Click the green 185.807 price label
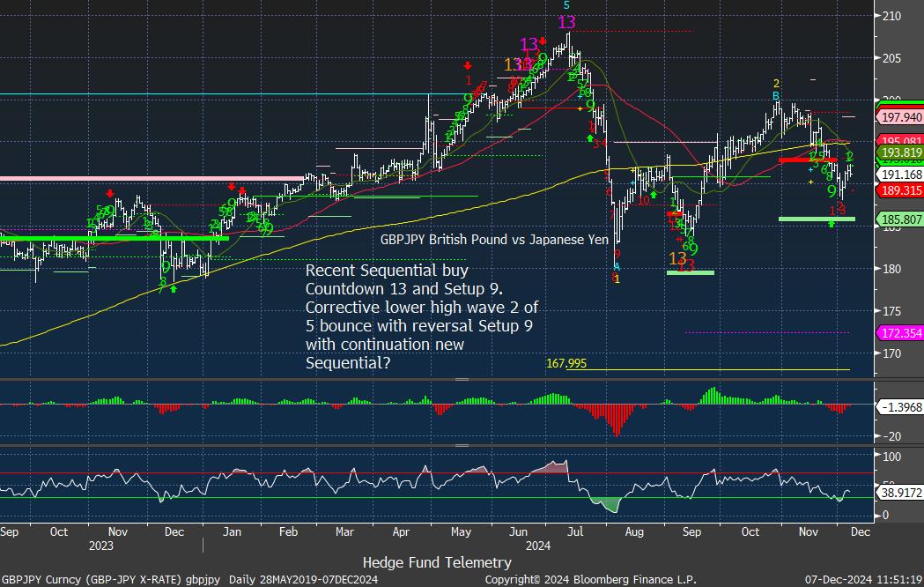Image resolution: width=924 pixels, height=587 pixels. coord(899,219)
